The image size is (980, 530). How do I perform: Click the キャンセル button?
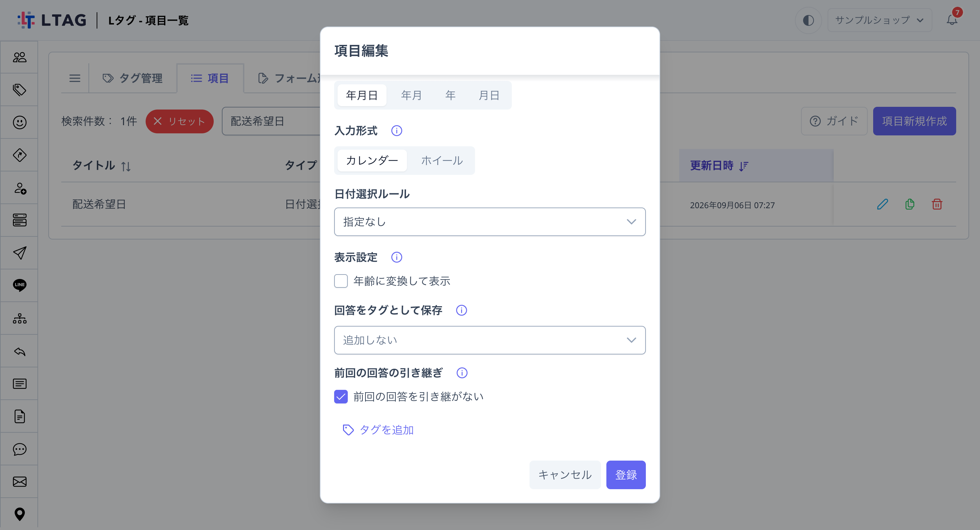pos(565,475)
